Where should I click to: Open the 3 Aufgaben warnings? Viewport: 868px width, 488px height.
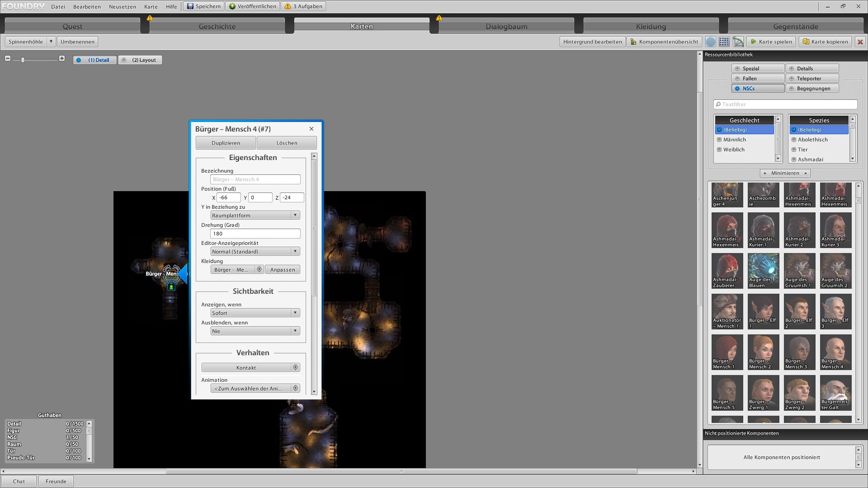tap(305, 6)
